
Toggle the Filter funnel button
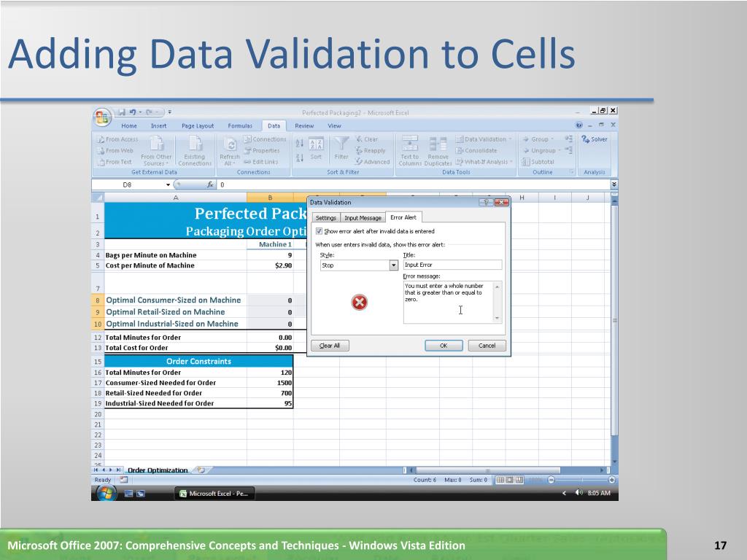click(341, 149)
